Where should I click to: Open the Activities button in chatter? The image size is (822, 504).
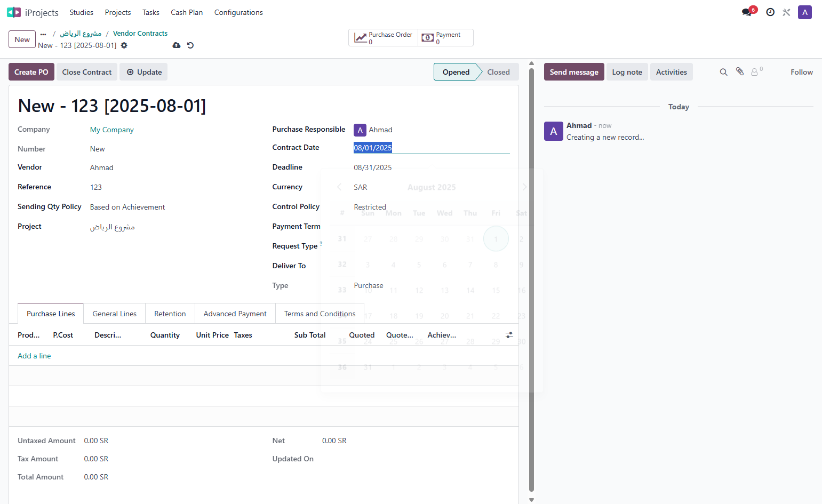(x=672, y=72)
